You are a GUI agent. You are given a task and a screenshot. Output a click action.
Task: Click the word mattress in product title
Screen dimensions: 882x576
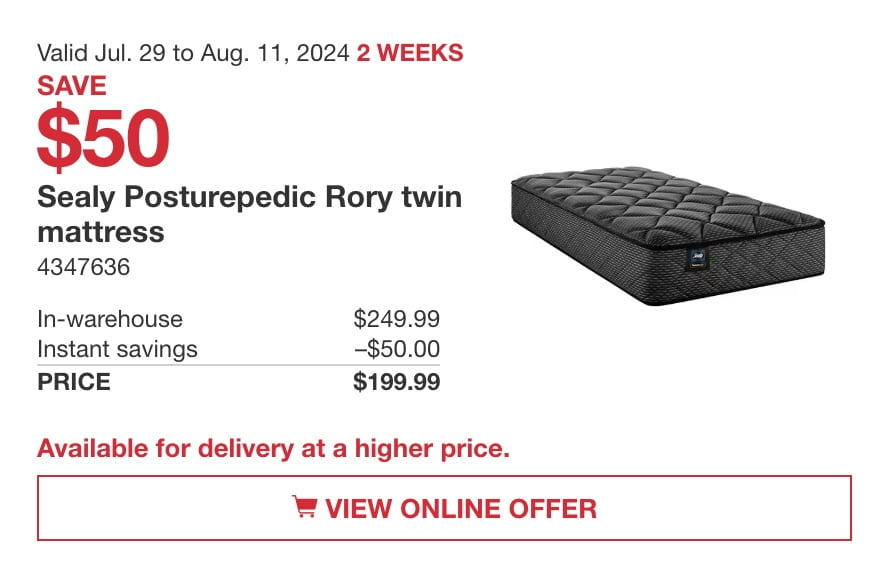tap(101, 232)
